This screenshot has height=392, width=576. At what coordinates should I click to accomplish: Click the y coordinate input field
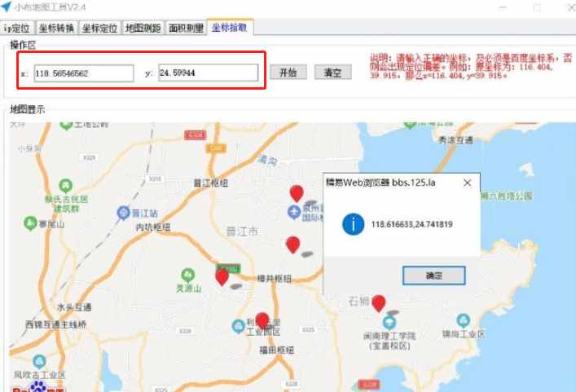click(209, 73)
